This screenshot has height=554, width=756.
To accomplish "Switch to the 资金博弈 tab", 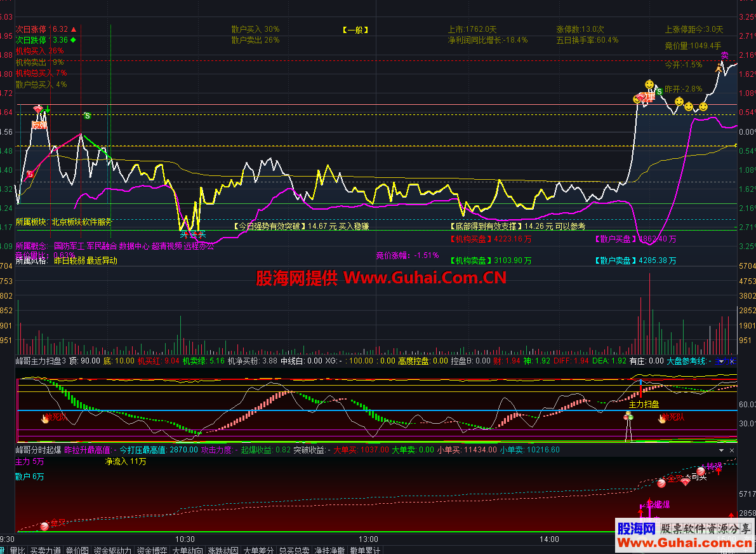I will coord(152,550).
